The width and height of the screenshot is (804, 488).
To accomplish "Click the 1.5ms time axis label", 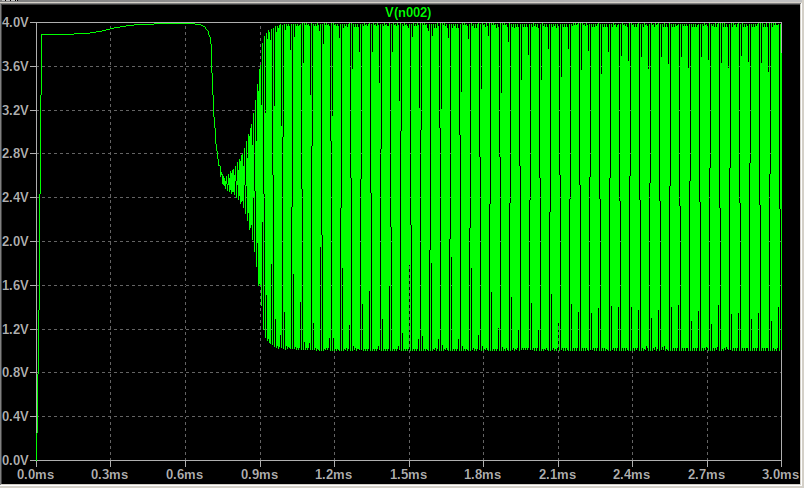I will tap(408, 475).
